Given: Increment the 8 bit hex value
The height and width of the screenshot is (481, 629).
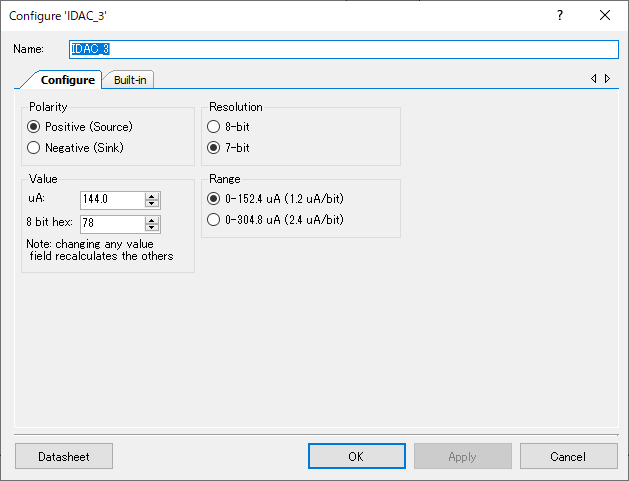Looking at the screenshot, I should (152, 220).
